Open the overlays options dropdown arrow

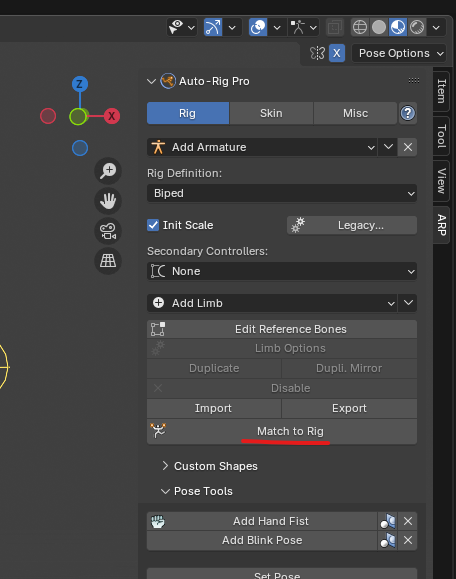pyautogui.click(x=277, y=27)
